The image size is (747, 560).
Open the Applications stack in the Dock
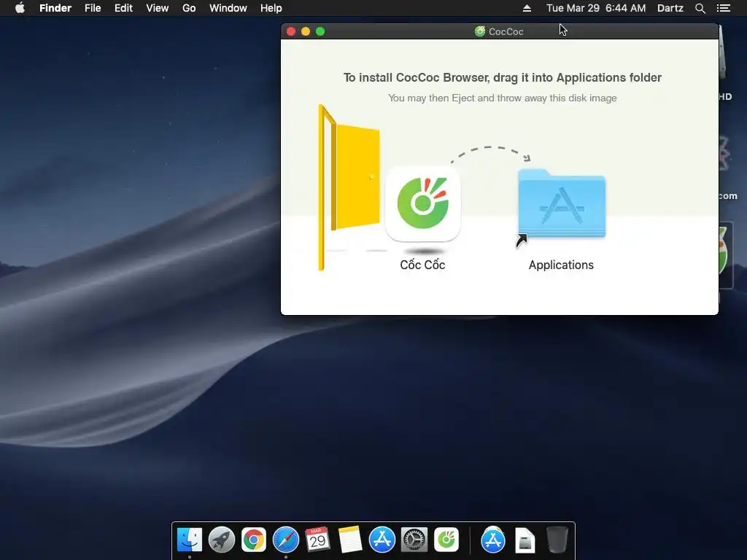(x=493, y=540)
